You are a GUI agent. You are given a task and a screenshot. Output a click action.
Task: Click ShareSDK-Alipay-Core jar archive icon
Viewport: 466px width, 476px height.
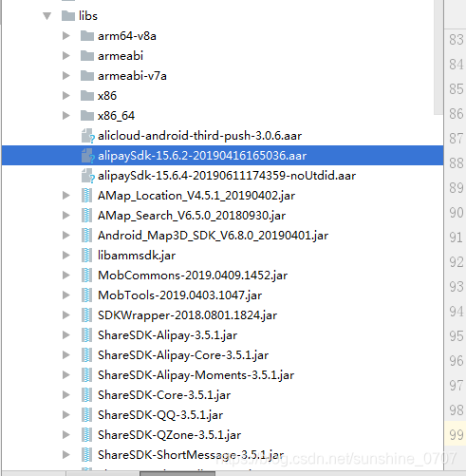86,355
